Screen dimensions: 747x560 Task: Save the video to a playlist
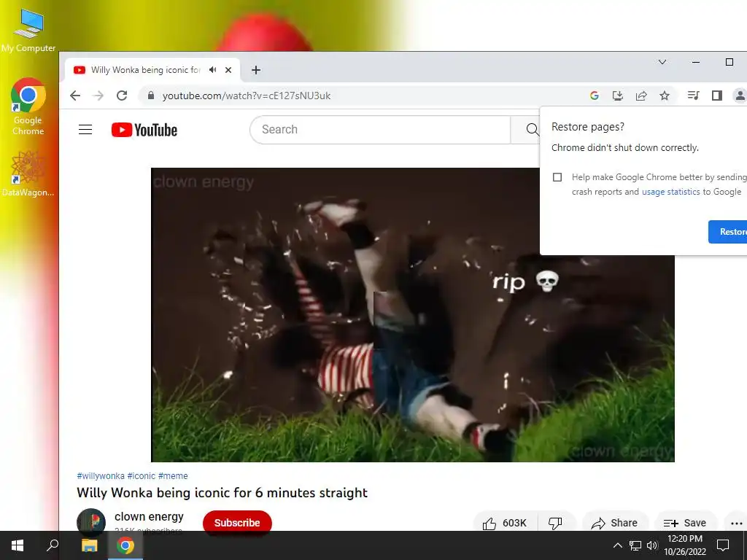pyautogui.click(x=686, y=523)
